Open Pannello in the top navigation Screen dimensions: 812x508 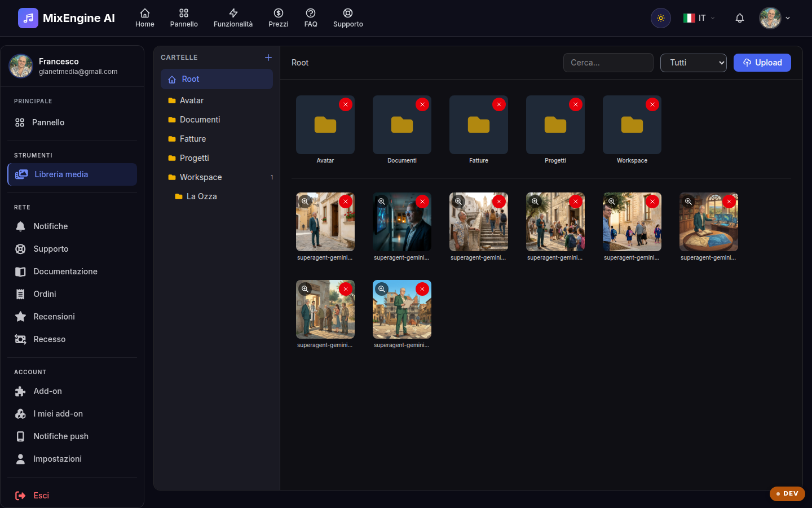click(x=184, y=18)
